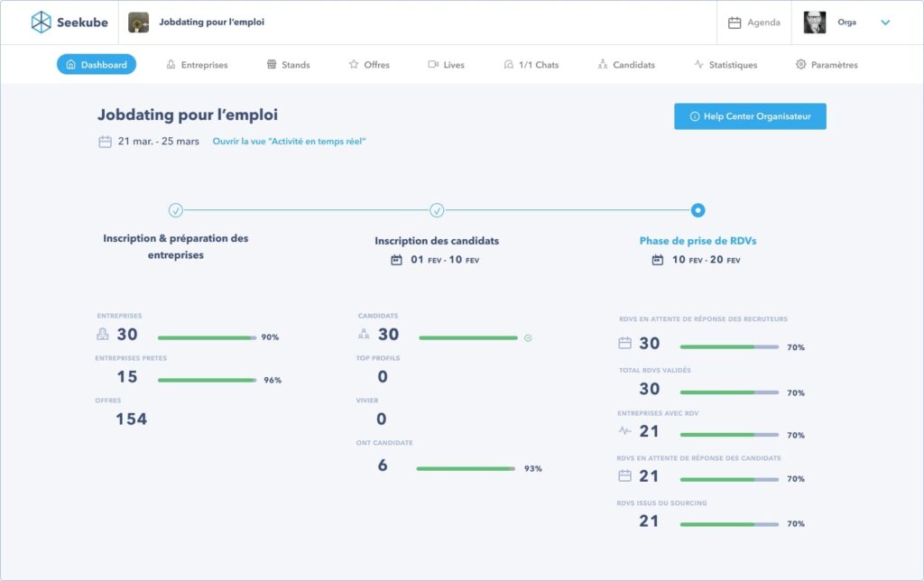Click the Help Center Organisateur button
Image resolution: width=924 pixels, height=581 pixels.
750,116
